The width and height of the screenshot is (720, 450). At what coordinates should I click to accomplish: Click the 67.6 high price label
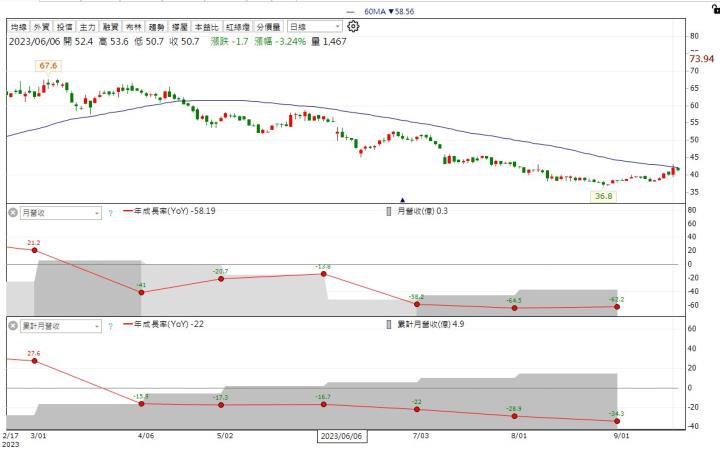pyautogui.click(x=48, y=66)
